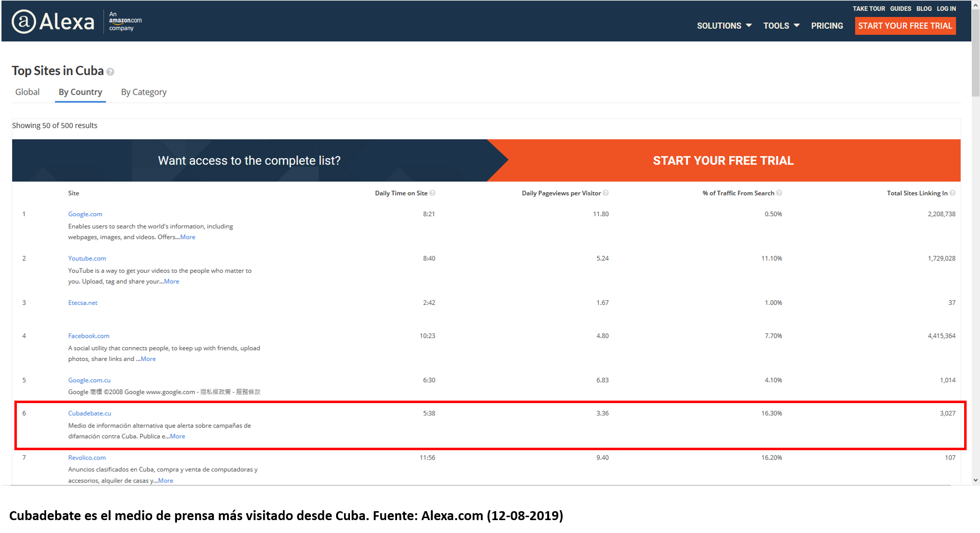This screenshot has width=980, height=533.
Task: Click the scrollbar up arrow
Action: coord(976,4)
